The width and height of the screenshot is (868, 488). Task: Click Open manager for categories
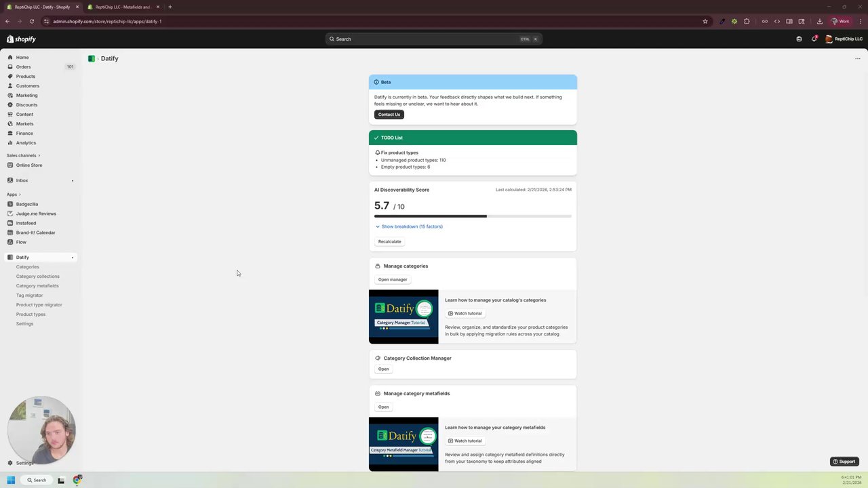393,279
